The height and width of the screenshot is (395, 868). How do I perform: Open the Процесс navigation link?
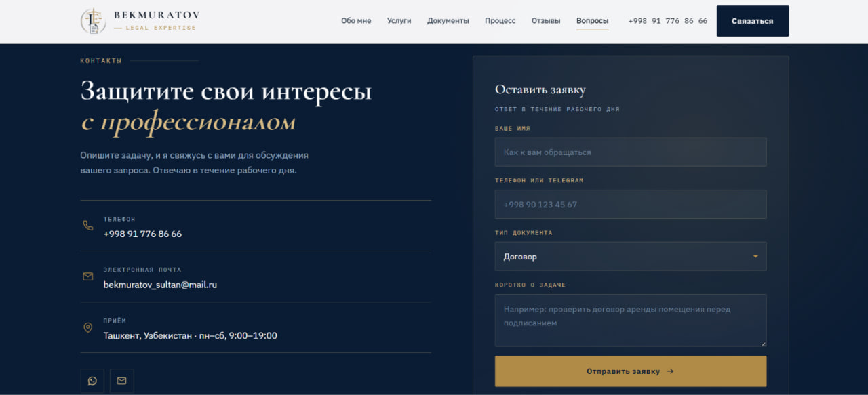(500, 21)
